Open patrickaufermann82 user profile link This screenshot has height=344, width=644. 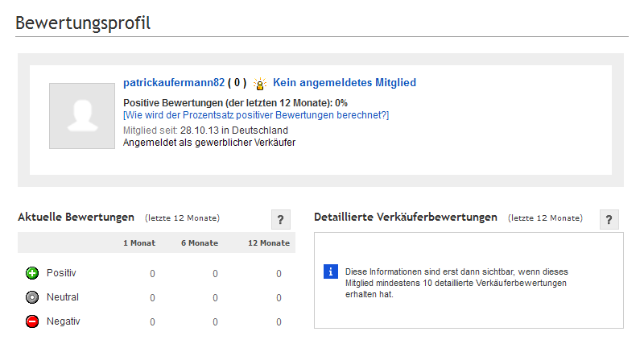174,83
